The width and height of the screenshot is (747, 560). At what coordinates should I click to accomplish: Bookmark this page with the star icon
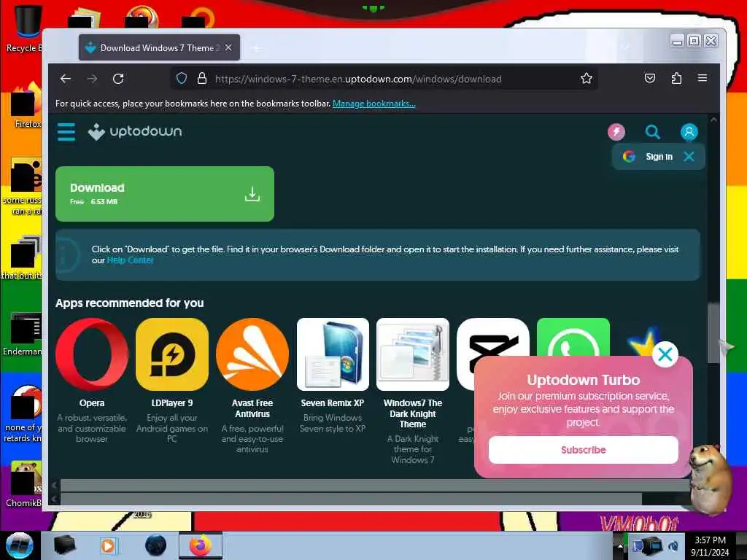coord(586,79)
